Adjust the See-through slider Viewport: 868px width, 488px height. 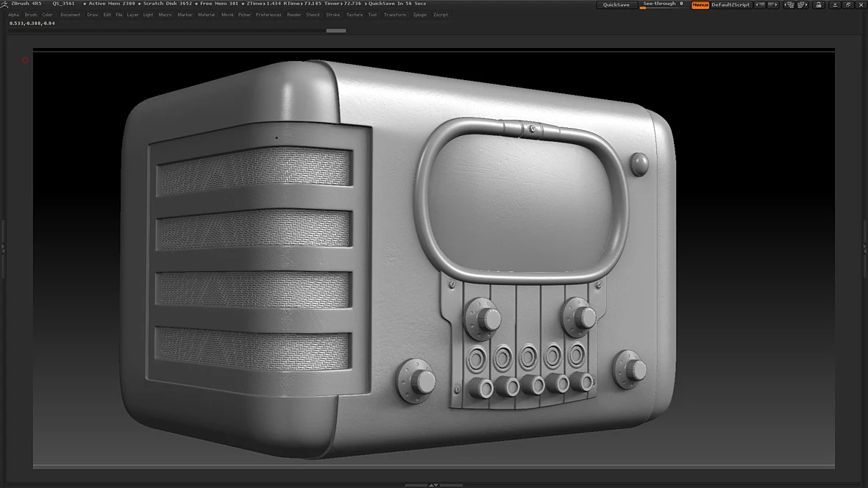(664, 4)
